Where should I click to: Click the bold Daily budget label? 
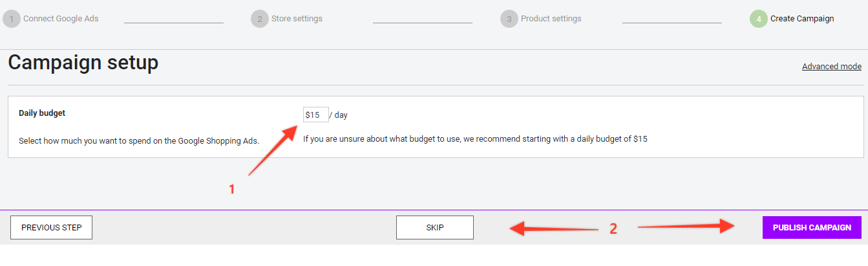tap(42, 113)
